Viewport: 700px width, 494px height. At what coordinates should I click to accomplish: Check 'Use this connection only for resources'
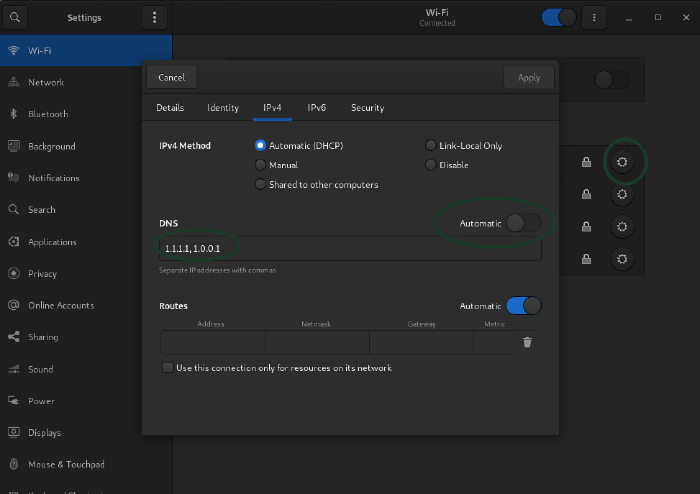click(x=167, y=368)
